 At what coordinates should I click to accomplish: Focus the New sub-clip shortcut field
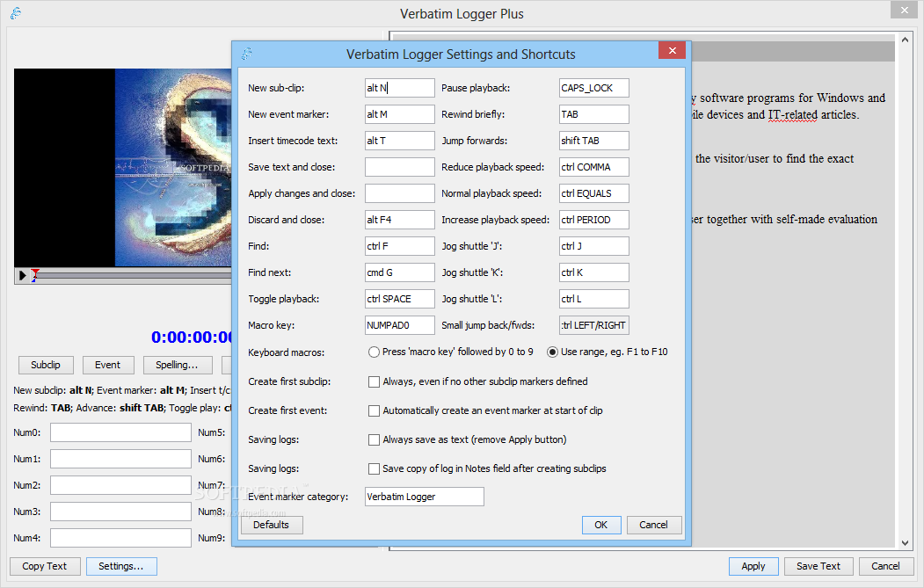[399, 88]
